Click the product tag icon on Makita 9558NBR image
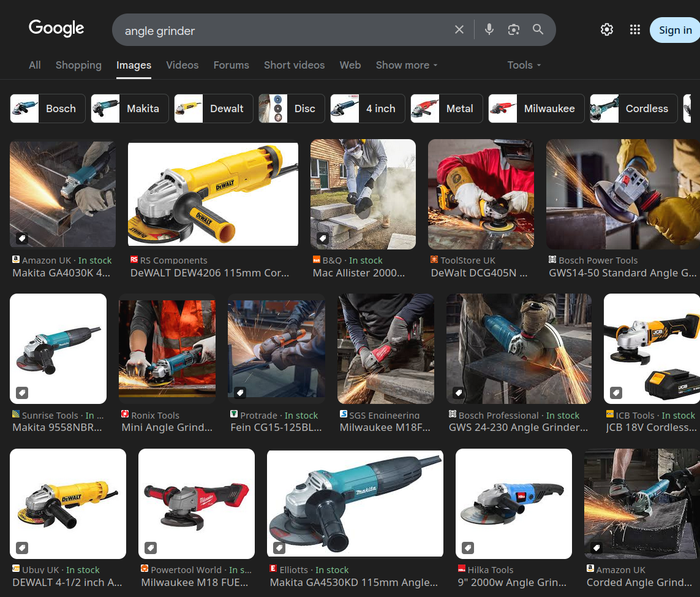The width and height of the screenshot is (700, 597). click(x=22, y=393)
